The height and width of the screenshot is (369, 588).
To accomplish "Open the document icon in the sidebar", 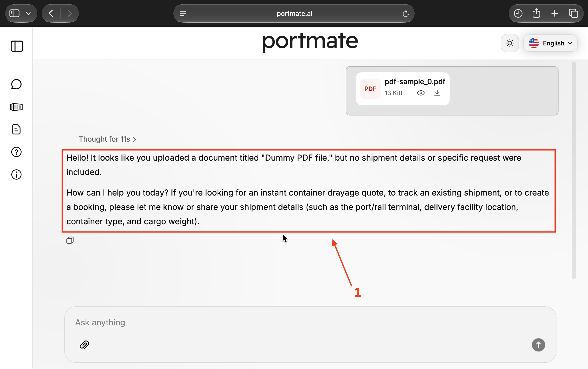I will pyautogui.click(x=16, y=129).
